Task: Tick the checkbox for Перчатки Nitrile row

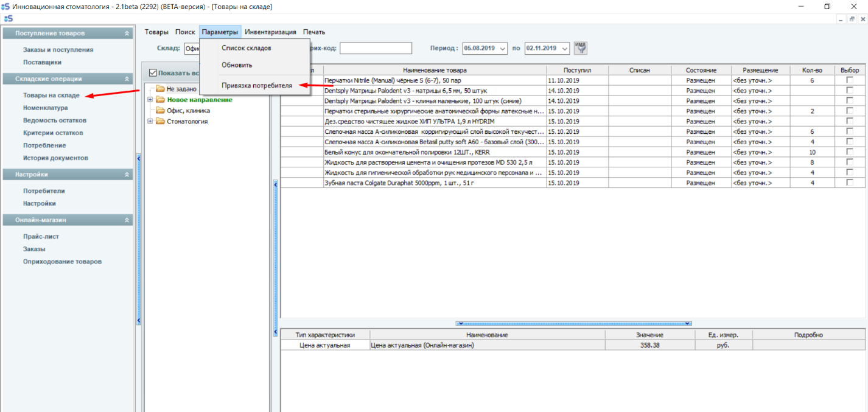Action: coord(850,80)
